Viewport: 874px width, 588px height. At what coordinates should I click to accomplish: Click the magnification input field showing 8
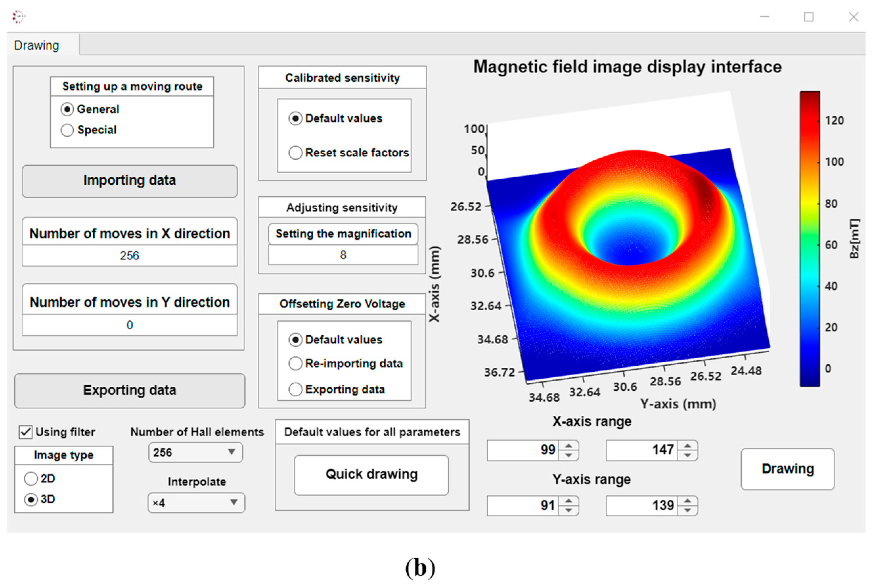point(343,255)
